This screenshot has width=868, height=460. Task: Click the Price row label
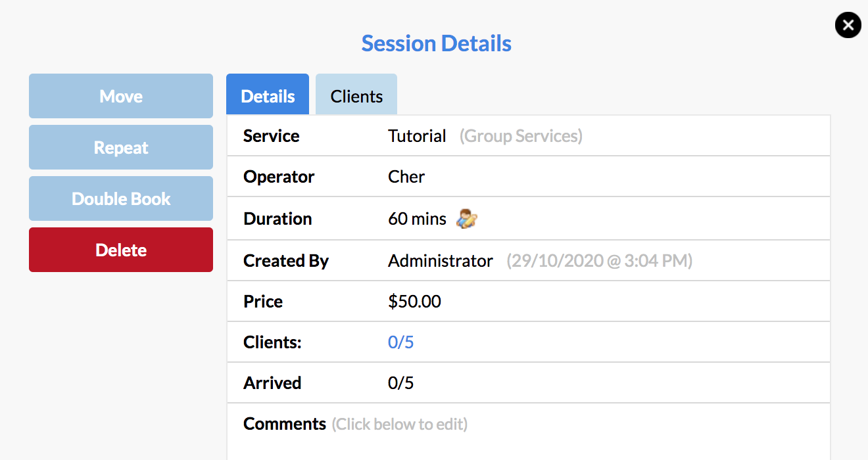click(263, 302)
